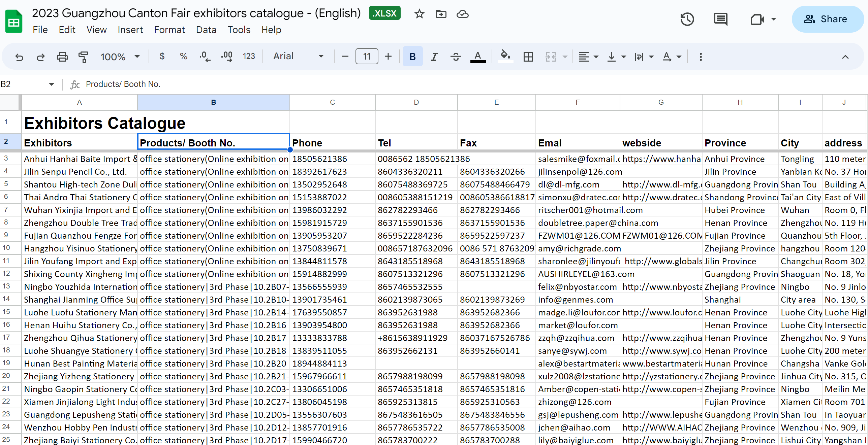Edit the font size field showing 11
The width and height of the screenshot is (868, 445).
(367, 56)
